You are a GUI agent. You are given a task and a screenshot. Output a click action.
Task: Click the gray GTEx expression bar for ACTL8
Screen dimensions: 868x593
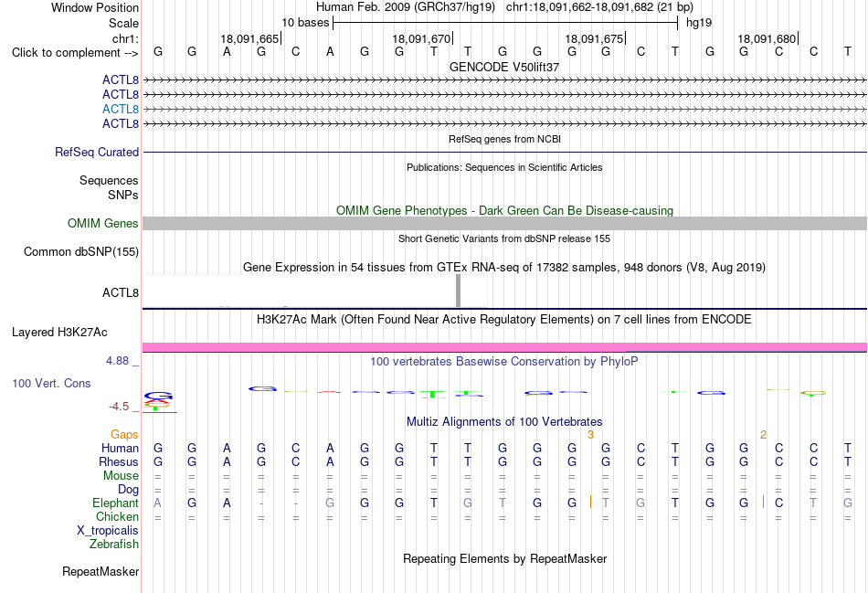click(458, 291)
